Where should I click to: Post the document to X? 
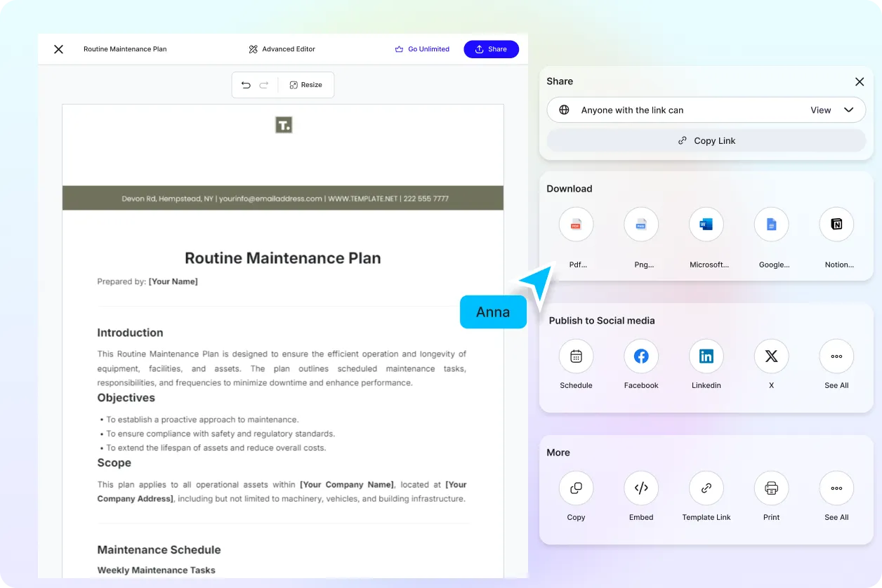tap(771, 356)
